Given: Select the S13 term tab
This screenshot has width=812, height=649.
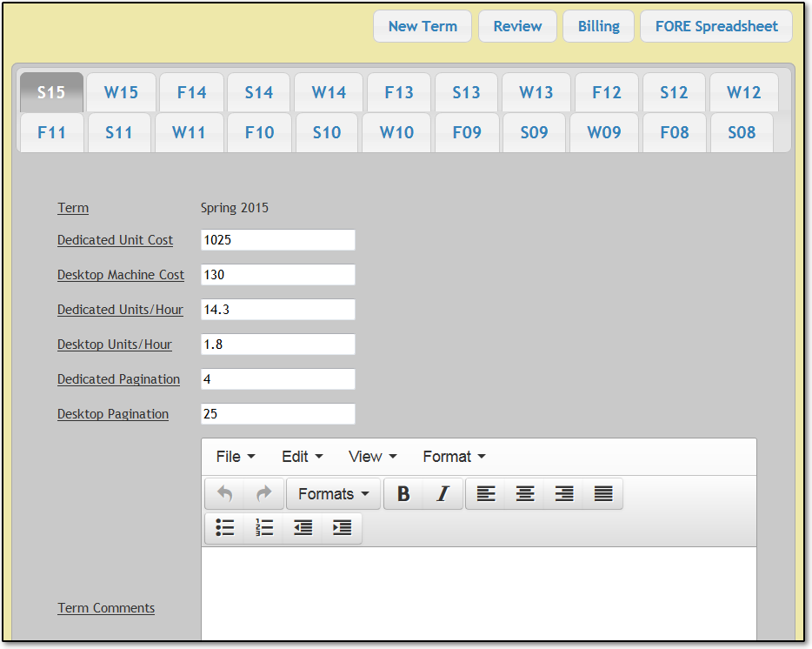Looking at the screenshot, I should [x=466, y=92].
